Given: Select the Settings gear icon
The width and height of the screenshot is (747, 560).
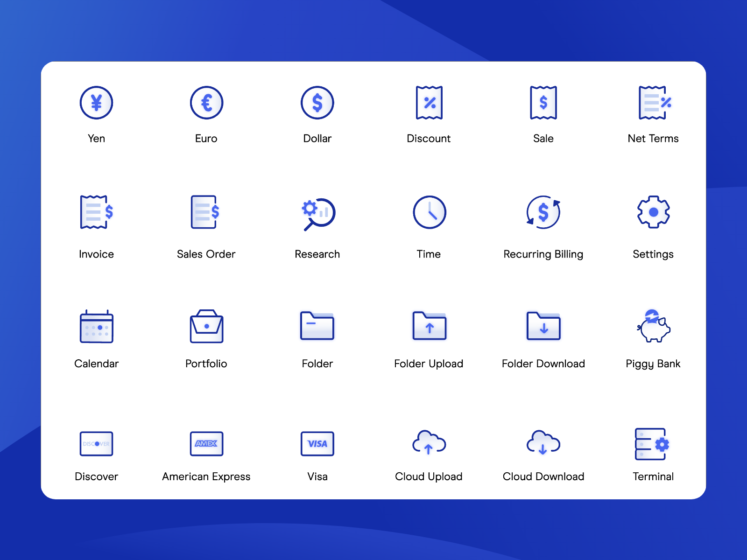Looking at the screenshot, I should click(x=653, y=213).
